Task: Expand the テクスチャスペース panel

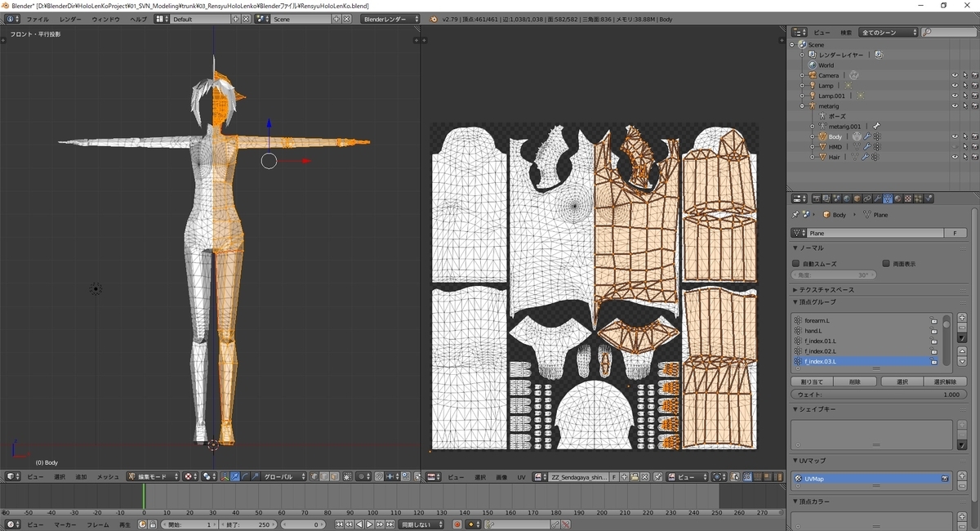Action: (x=825, y=290)
